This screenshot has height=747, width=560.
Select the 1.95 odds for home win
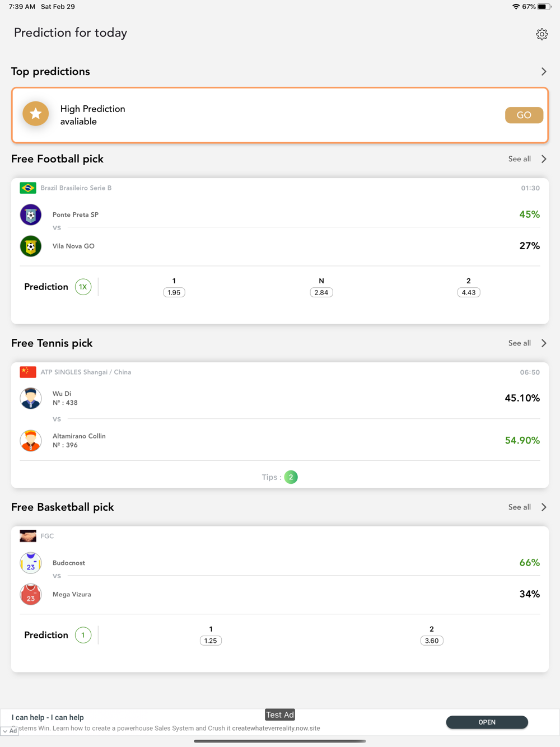tap(174, 292)
